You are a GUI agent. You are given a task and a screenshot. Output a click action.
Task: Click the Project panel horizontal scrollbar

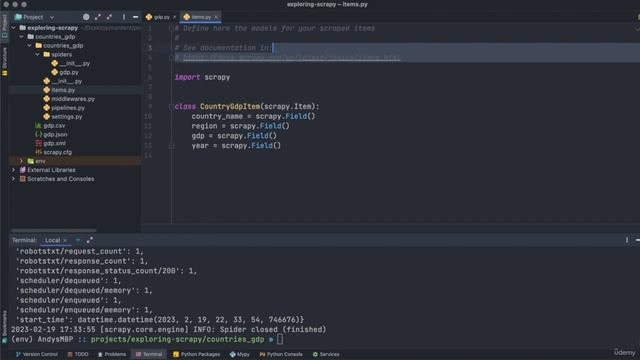pos(53,230)
